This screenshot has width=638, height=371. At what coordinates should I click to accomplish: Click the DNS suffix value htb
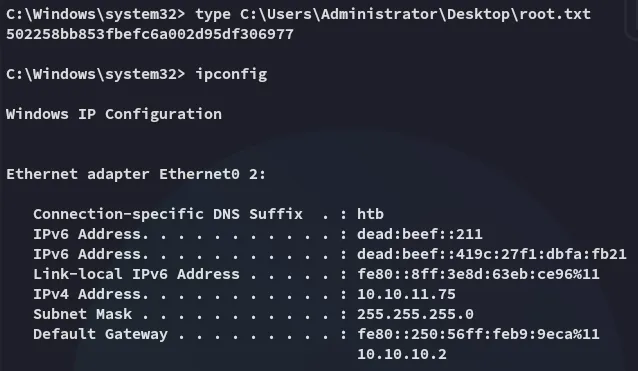(x=370, y=214)
